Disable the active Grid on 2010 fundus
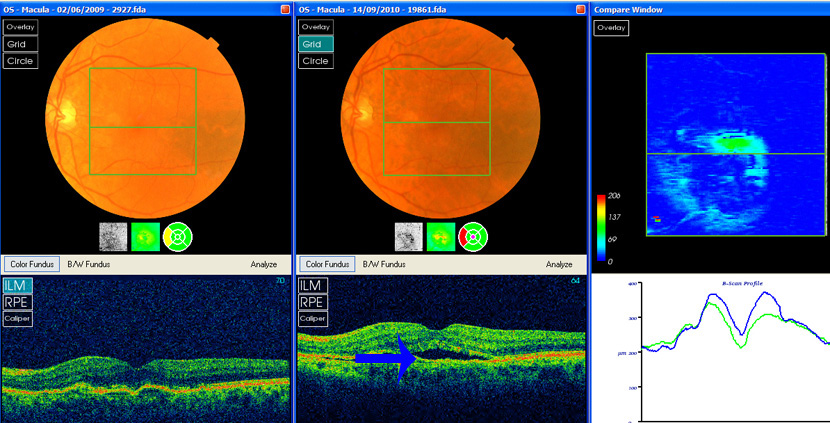This screenshot has height=423, width=830. [315, 44]
